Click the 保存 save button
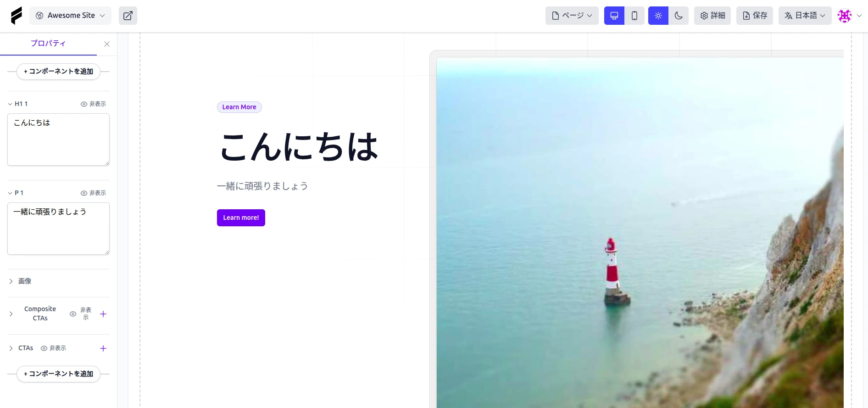This screenshot has width=868, height=408. (755, 16)
